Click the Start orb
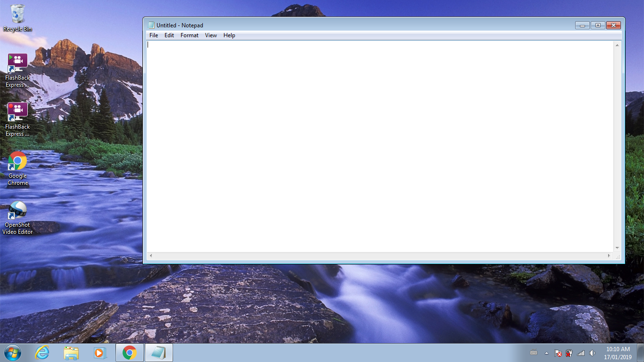 [12, 352]
